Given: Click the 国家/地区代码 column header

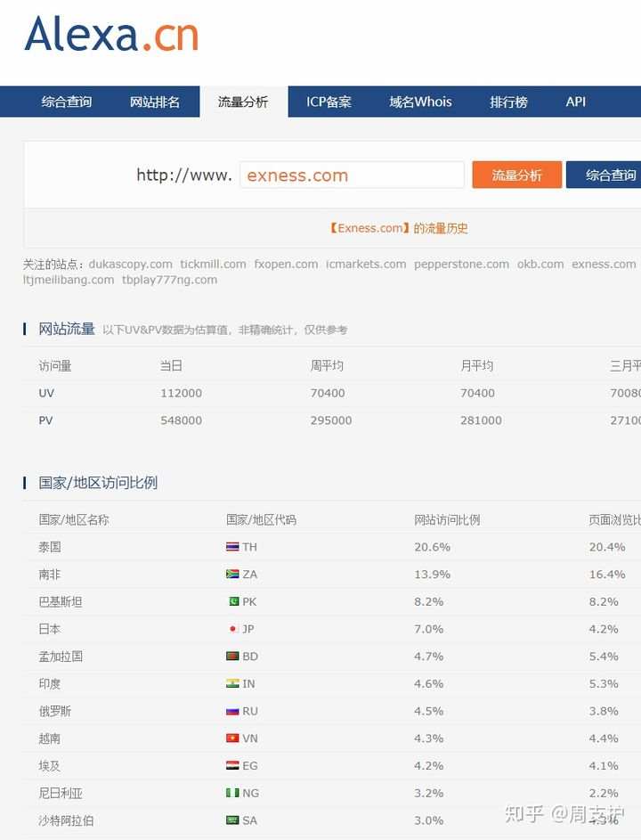Looking at the screenshot, I should pos(261,519).
